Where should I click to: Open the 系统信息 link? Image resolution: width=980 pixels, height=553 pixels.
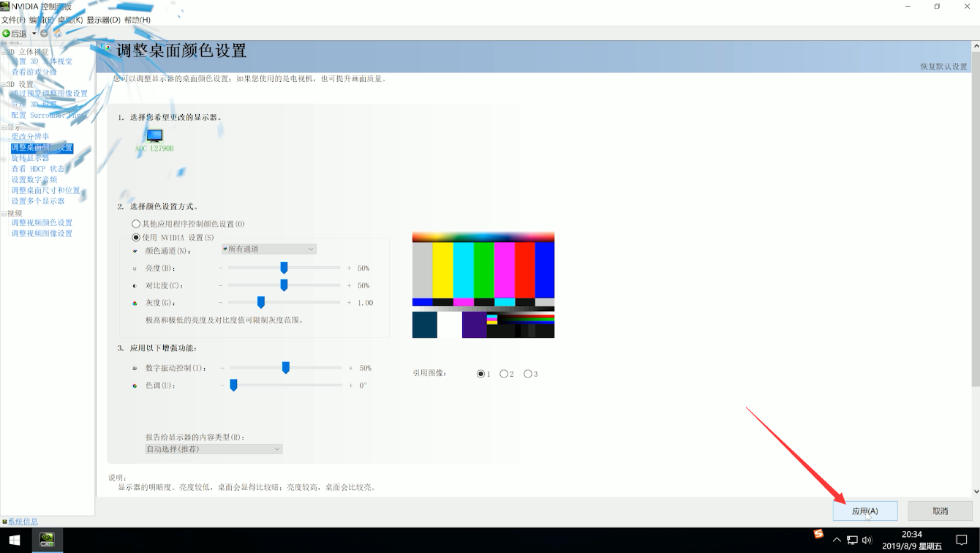[23, 522]
